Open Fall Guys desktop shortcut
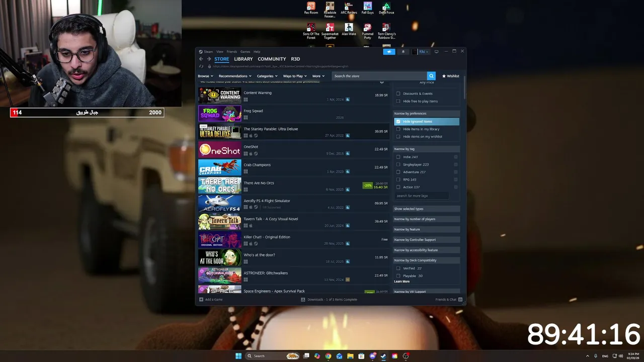The height and width of the screenshot is (362, 644). 367,9
